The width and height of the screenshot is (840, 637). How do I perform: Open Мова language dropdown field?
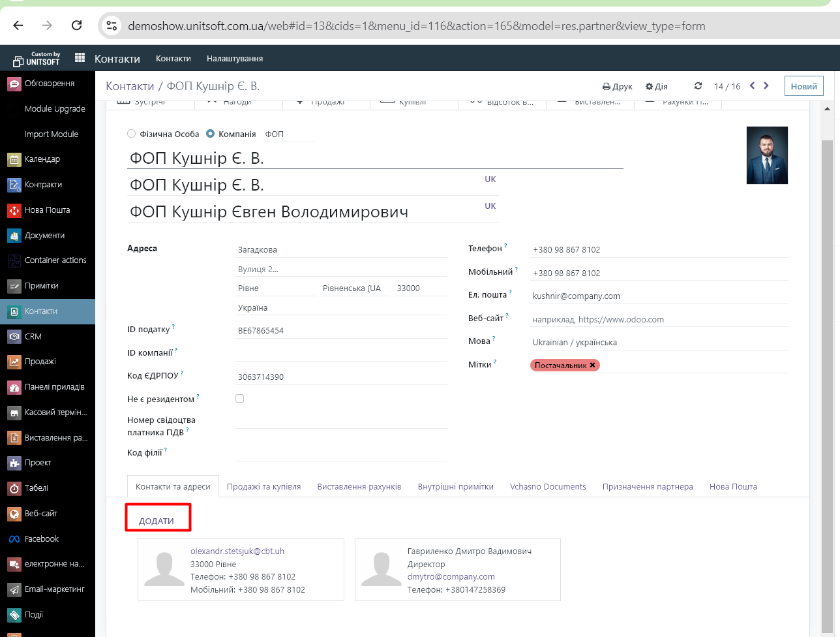[659, 342]
